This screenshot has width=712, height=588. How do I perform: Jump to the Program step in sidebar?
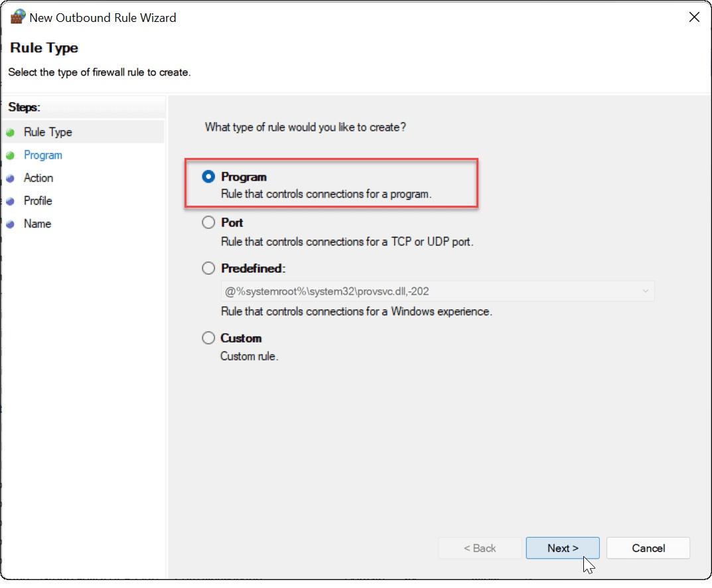point(43,155)
